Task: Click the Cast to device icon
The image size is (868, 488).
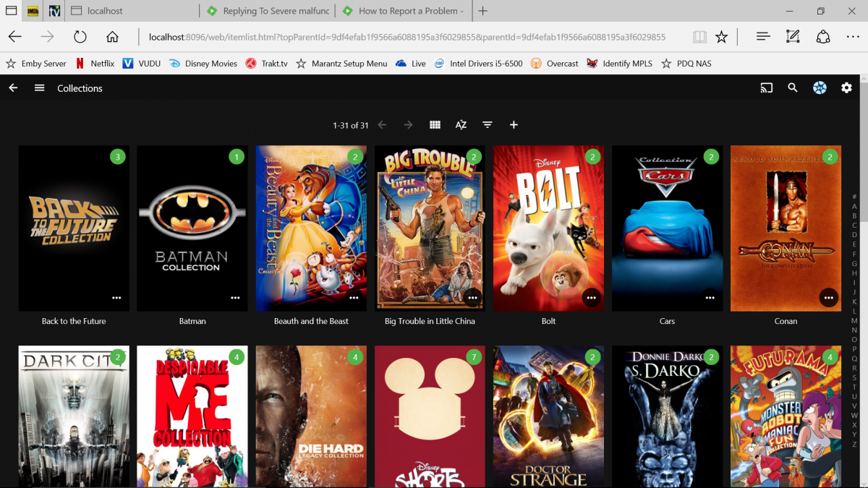Action: [766, 88]
